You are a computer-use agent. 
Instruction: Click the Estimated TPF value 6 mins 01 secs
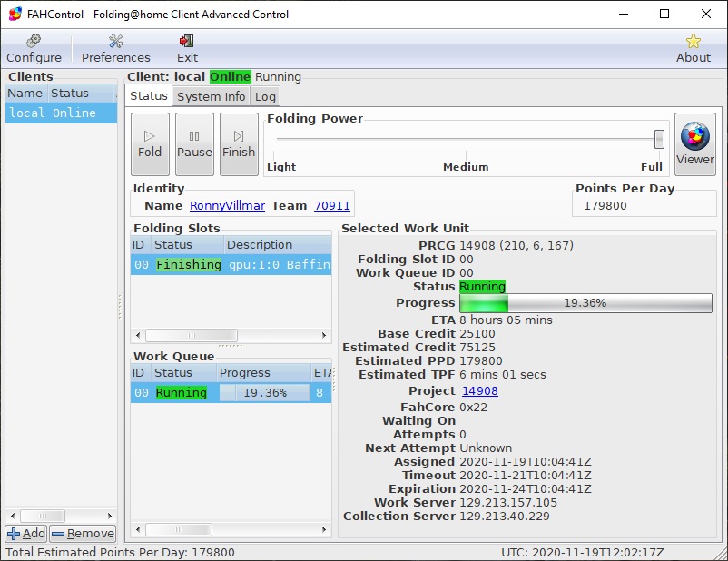pyautogui.click(x=503, y=375)
